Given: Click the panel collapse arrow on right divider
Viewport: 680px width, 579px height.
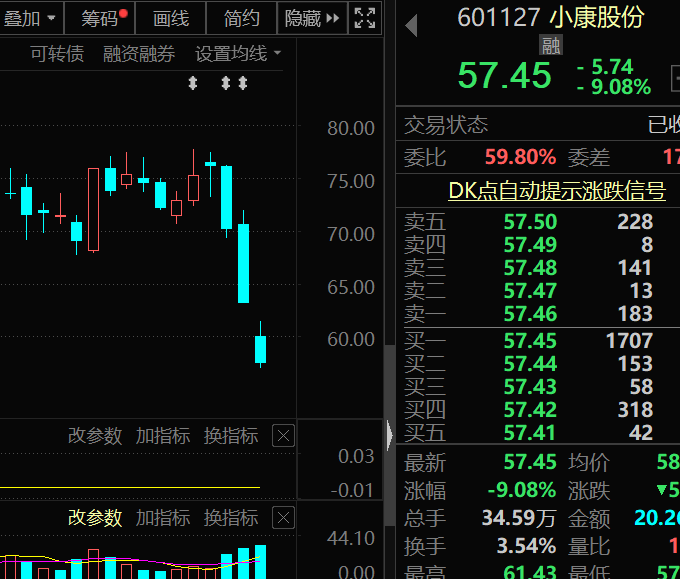Looking at the screenshot, I should click(390, 435).
